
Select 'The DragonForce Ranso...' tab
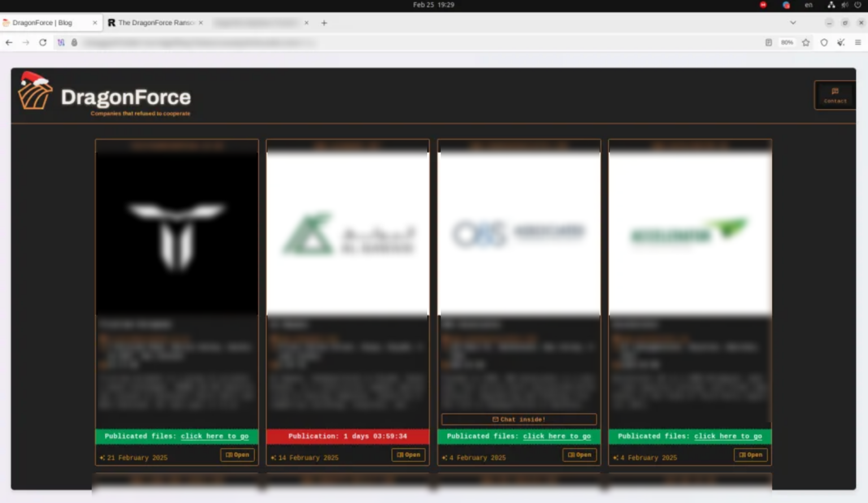tap(153, 23)
